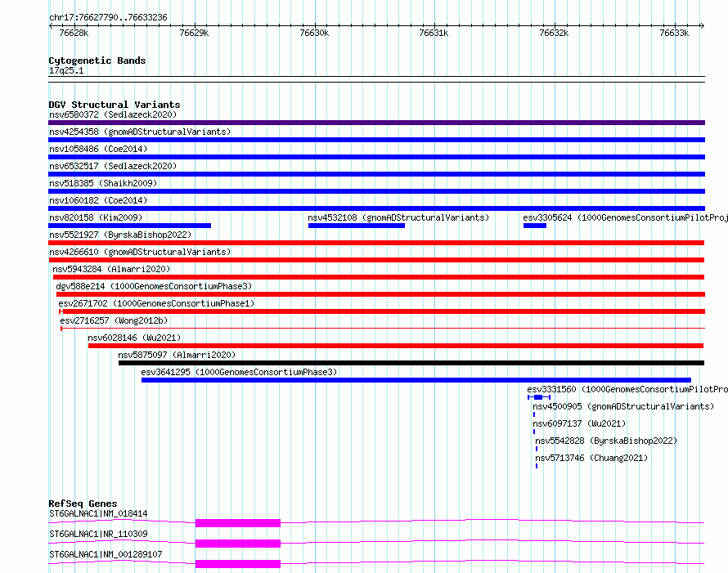728x573 pixels.
Task: Click the ruler's right arrow end
Action: [703, 25]
